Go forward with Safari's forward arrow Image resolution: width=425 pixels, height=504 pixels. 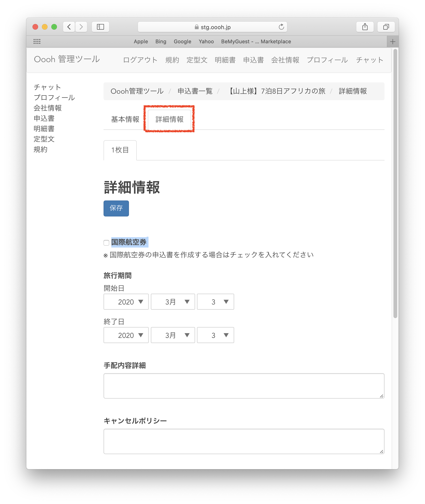(81, 27)
